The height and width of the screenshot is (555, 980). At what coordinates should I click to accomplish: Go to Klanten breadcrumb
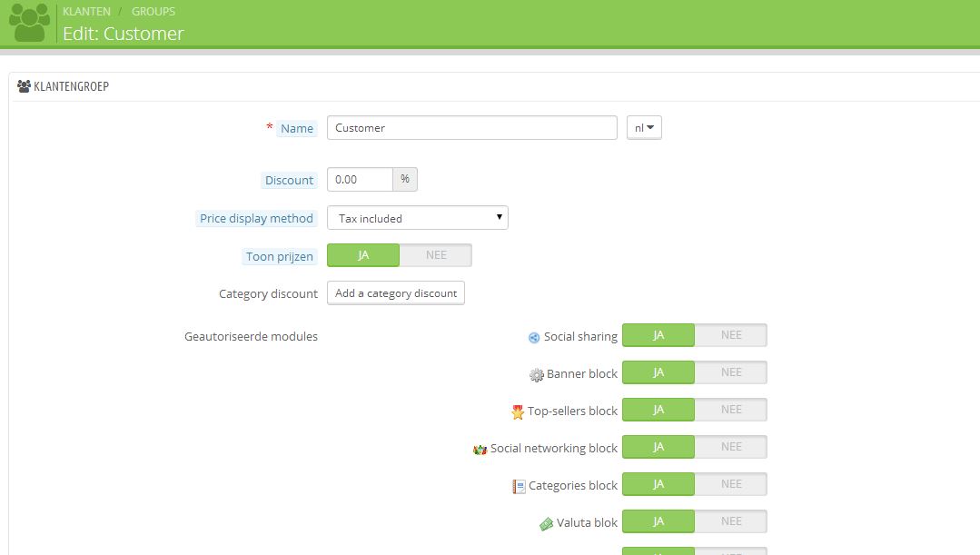pos(86,11)
